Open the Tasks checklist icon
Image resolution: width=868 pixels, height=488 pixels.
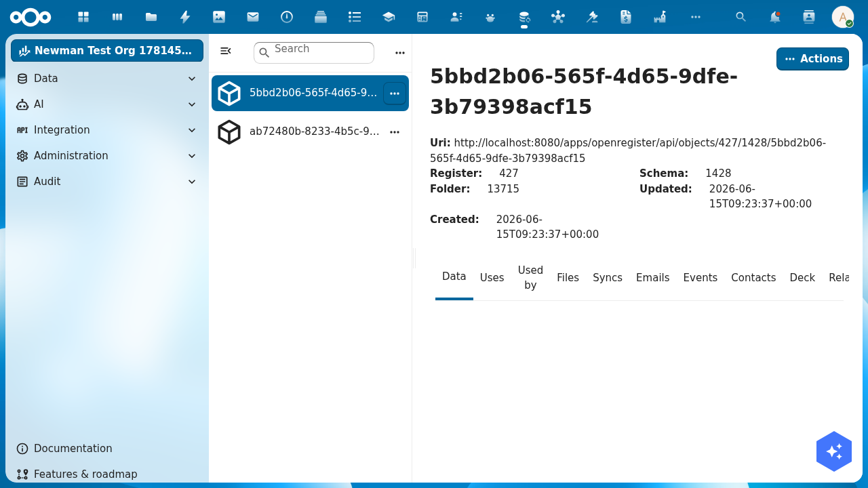point(355,17)
